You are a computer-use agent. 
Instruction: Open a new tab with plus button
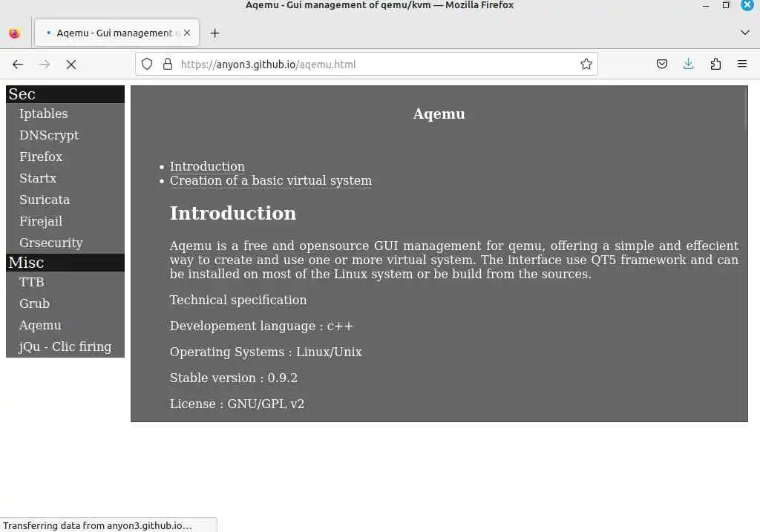[x=214, y=33]
